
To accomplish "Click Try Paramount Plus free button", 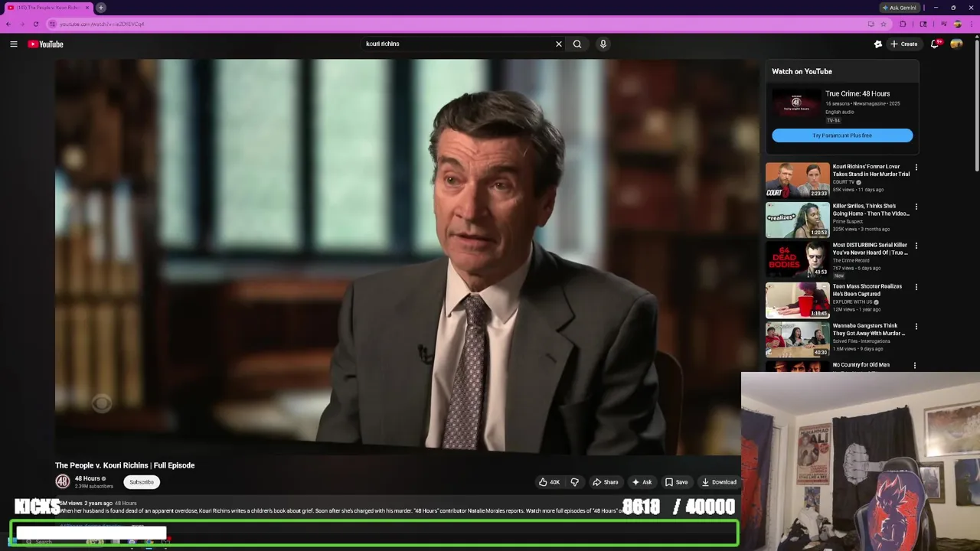I will point(842,135).
